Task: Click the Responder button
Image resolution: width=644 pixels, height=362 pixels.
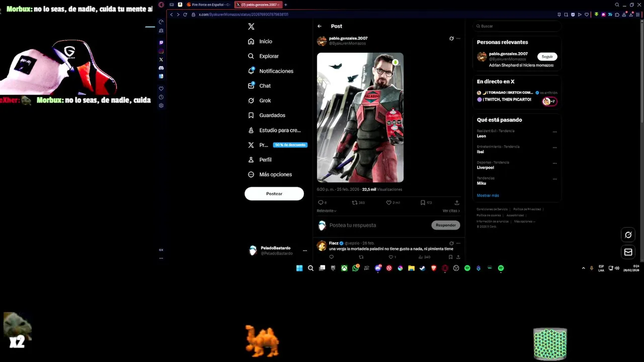Action: point(446,225)
